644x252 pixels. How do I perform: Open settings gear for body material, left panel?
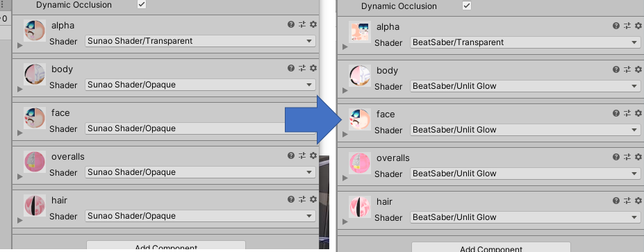(313, 68)
